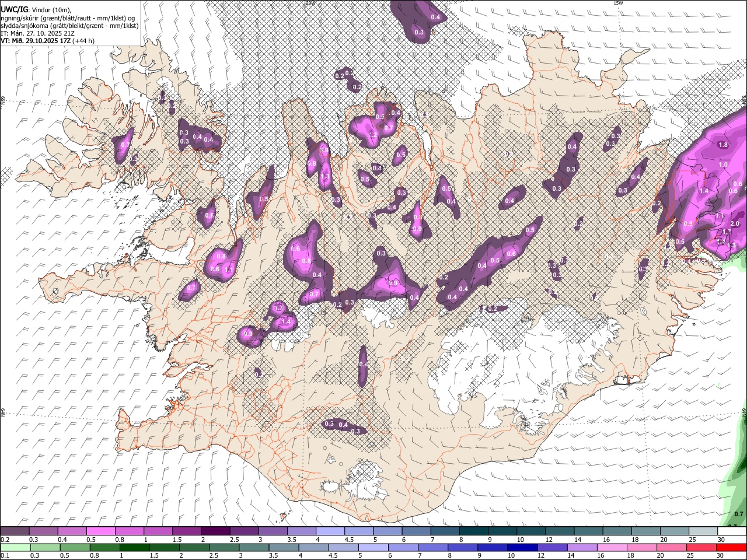
Task: Click the '0.7' value in the green rain area
Action: [739, 514]
